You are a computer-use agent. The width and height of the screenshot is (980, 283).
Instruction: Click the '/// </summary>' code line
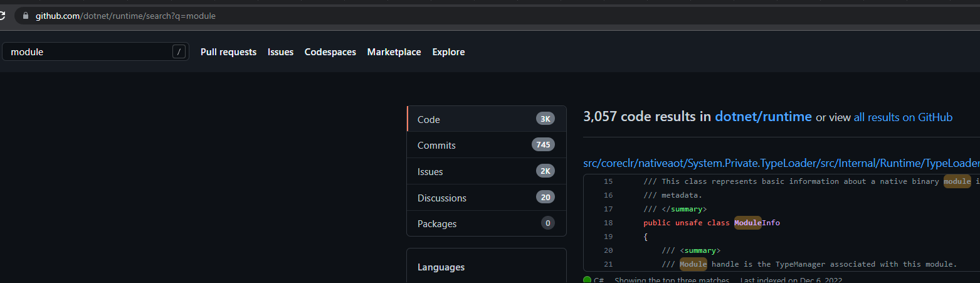[675, 209]
